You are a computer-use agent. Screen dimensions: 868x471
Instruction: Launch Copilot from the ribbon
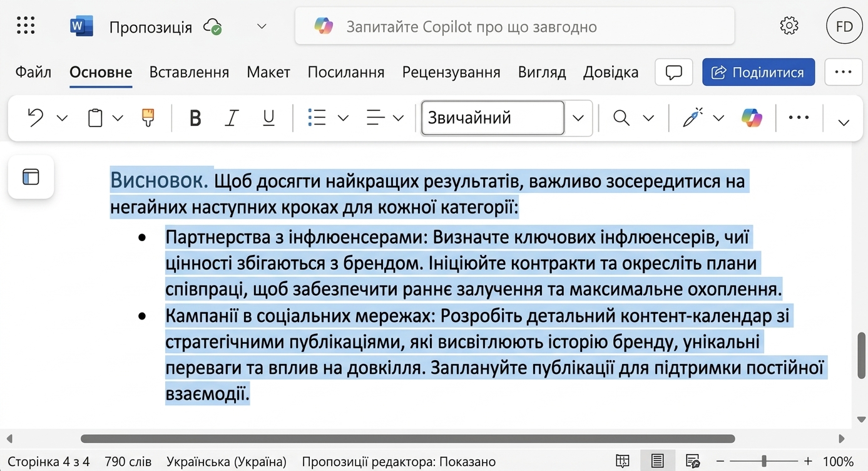click(752, 118)
